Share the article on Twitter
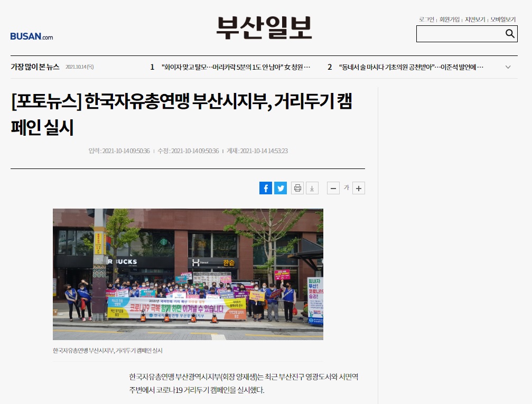 pyautogui.click(x=281, y=188)
